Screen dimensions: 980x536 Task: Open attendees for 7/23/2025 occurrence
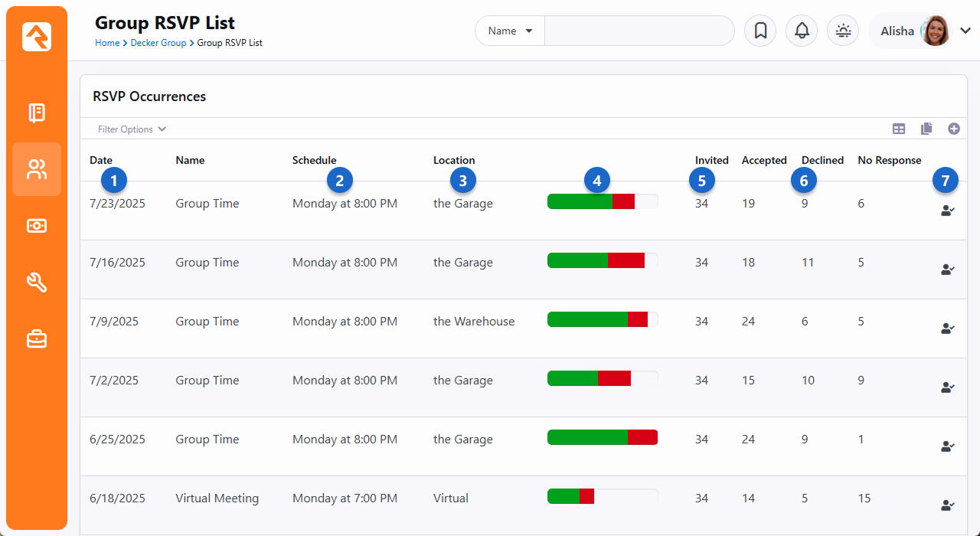point(947,211)
